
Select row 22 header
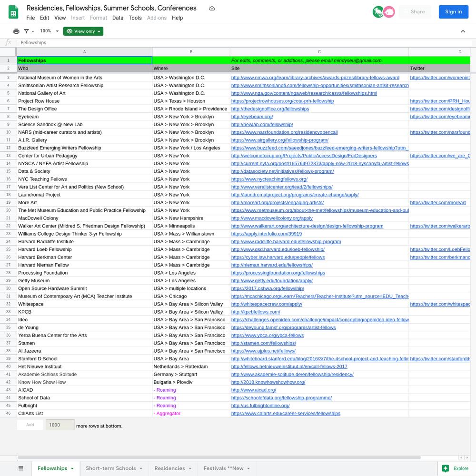point(8,226)
